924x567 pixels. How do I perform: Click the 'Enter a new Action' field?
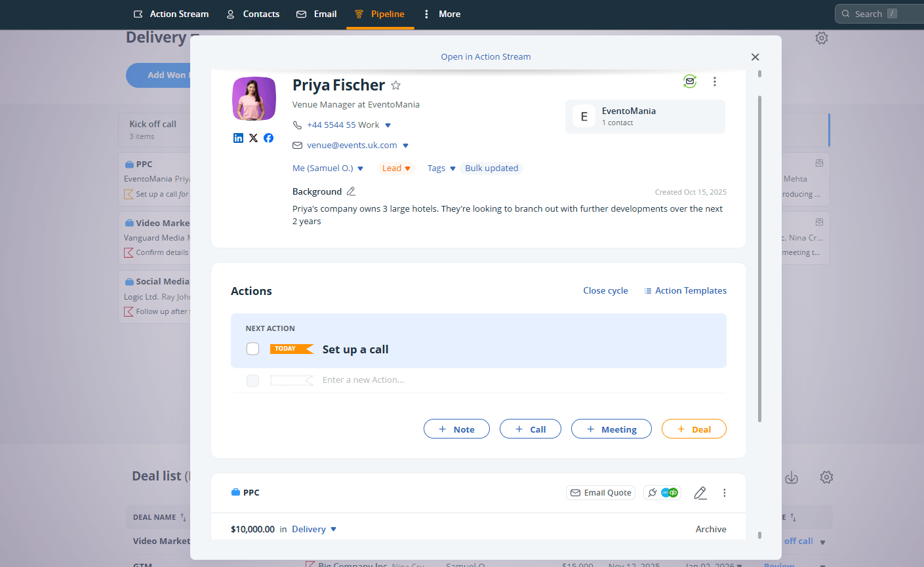363,380
